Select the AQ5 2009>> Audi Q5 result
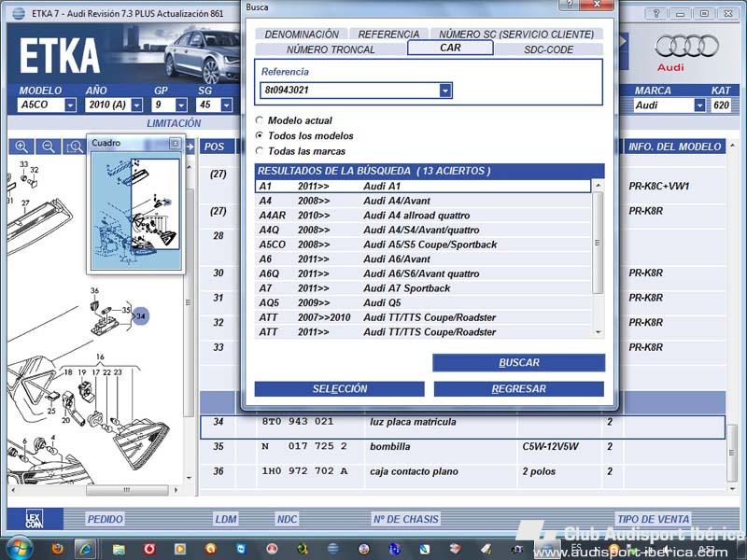Screen dimensions: 747x560 pyautogui.click(x=423, y=302)
